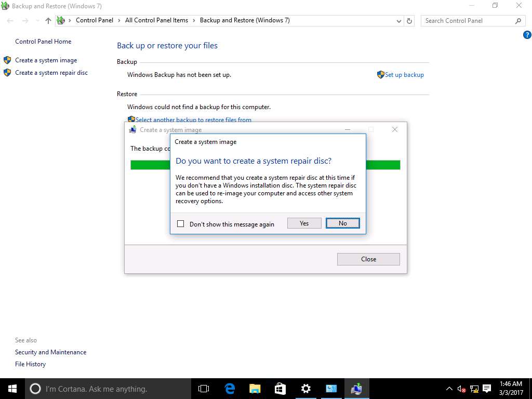The width and height of the screenshot is (532, 399).
Task: Open the blue Help icon
Action: (x=527, y=35)
